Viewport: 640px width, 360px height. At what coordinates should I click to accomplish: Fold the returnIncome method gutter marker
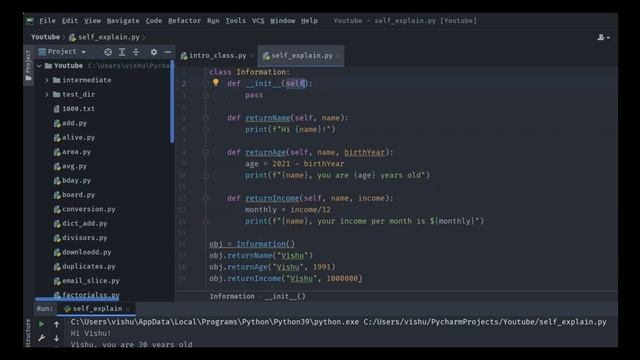pos(205,198)
